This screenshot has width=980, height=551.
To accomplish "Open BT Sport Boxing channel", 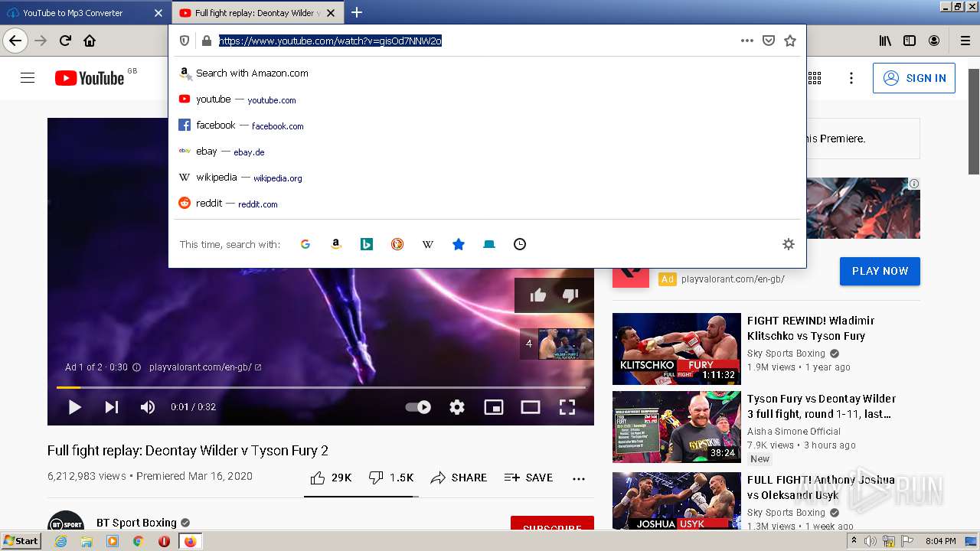I will pyautogui.click(x=136, y=523).
